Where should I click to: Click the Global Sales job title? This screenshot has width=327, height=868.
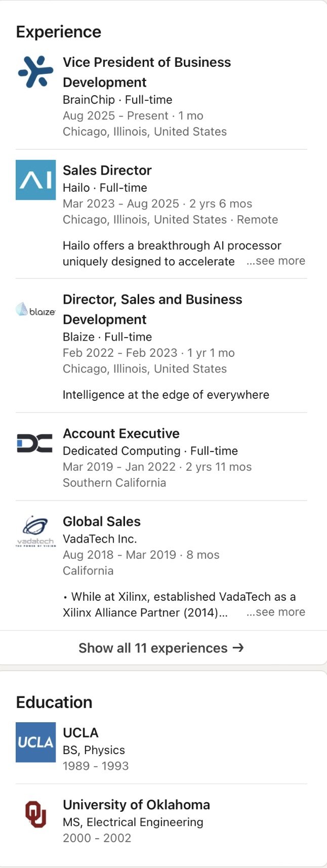[102, 521]
